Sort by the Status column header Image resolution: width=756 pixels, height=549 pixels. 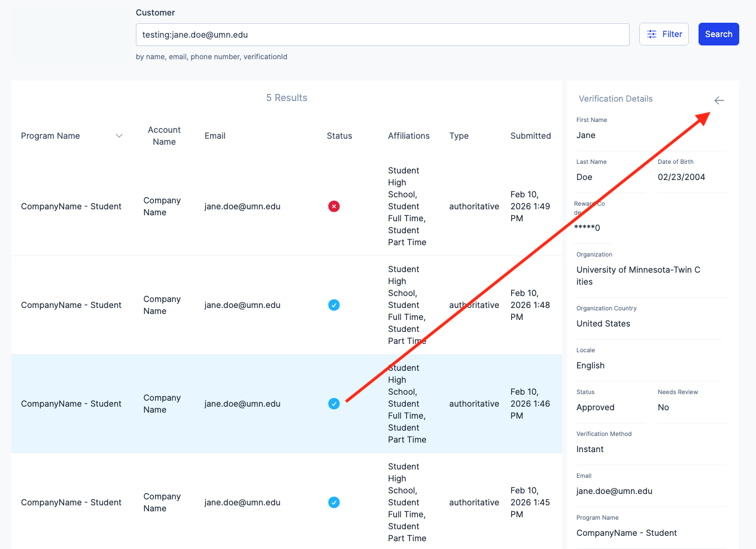click(339, 136)
